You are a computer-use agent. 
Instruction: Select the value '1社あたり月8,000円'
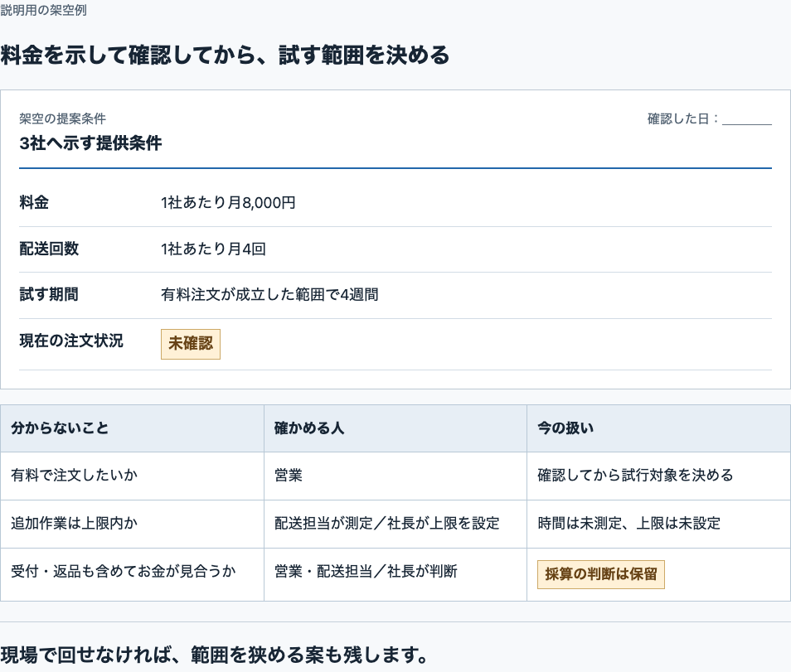point(228,202)
